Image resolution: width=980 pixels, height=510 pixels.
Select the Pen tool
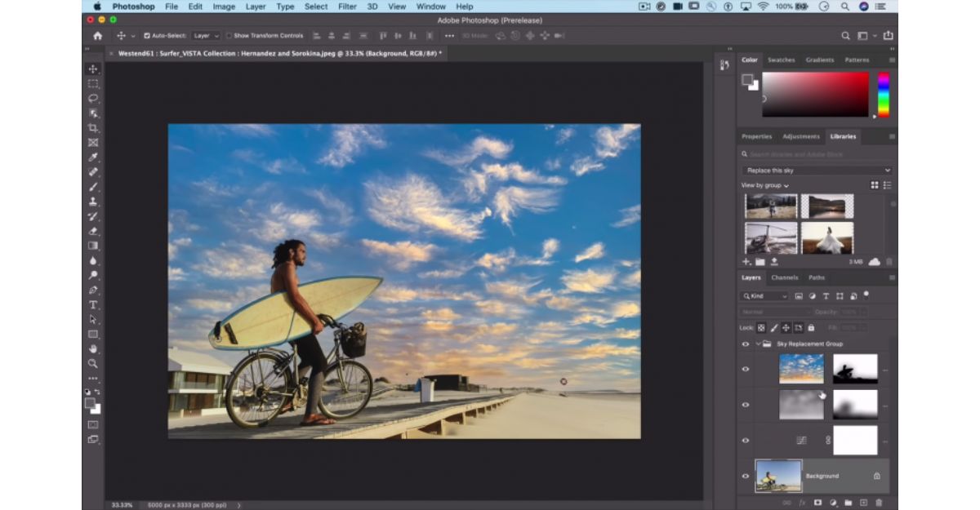(93, 290)
